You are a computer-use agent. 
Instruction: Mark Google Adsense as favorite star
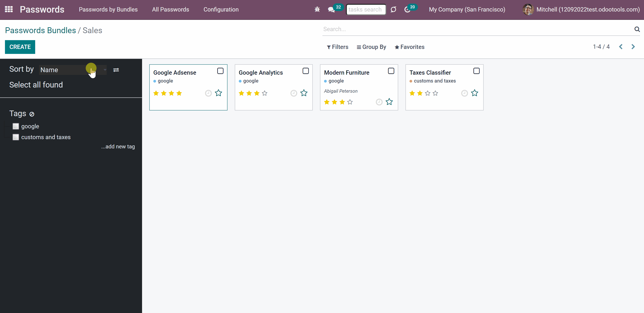tap(218, 93)
